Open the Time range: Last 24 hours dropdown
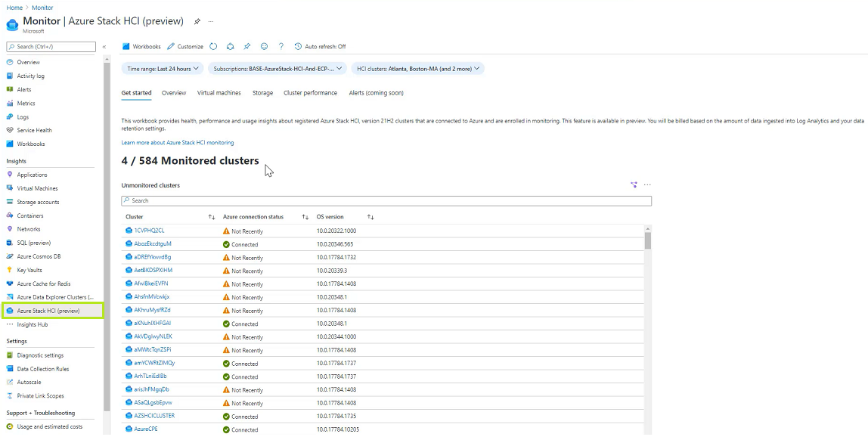 point(163,69)
